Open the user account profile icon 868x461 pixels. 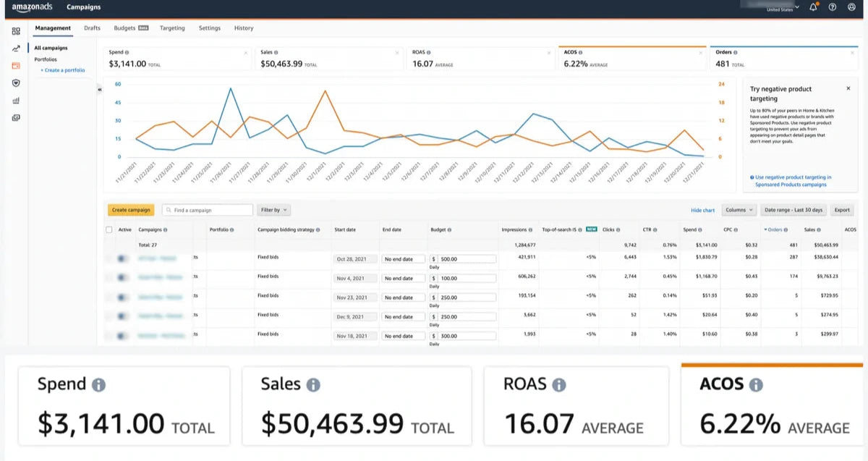pos(851,7)
